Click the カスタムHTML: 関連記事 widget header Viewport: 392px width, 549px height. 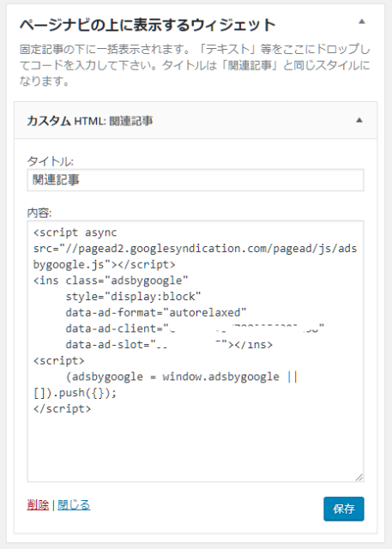coord(196,120)
